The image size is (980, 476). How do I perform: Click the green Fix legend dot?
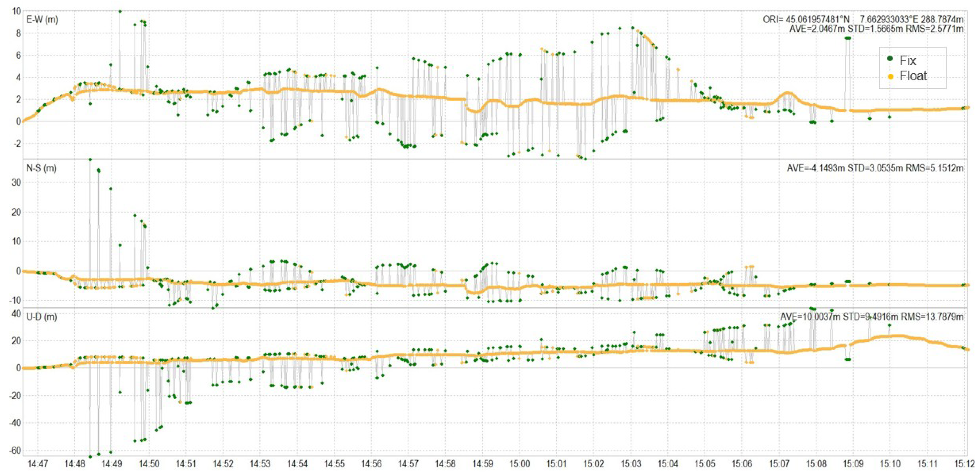tap(890, 59)
